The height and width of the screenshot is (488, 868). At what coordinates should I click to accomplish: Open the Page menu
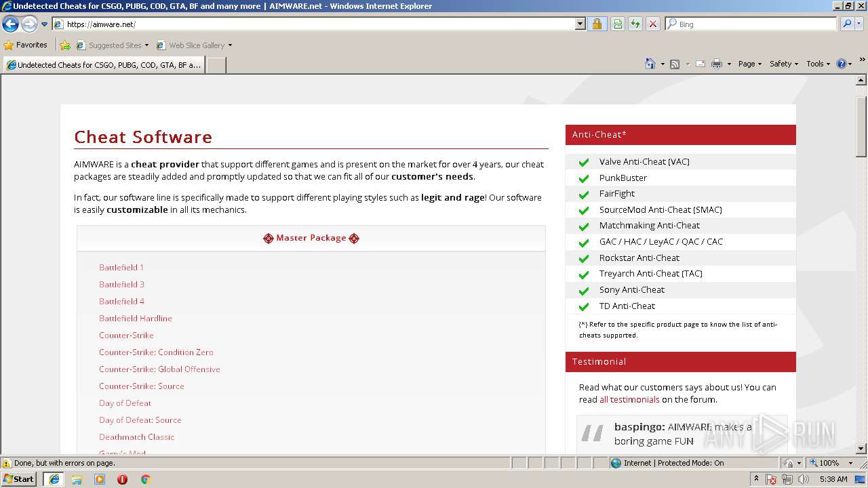(750, 64)
